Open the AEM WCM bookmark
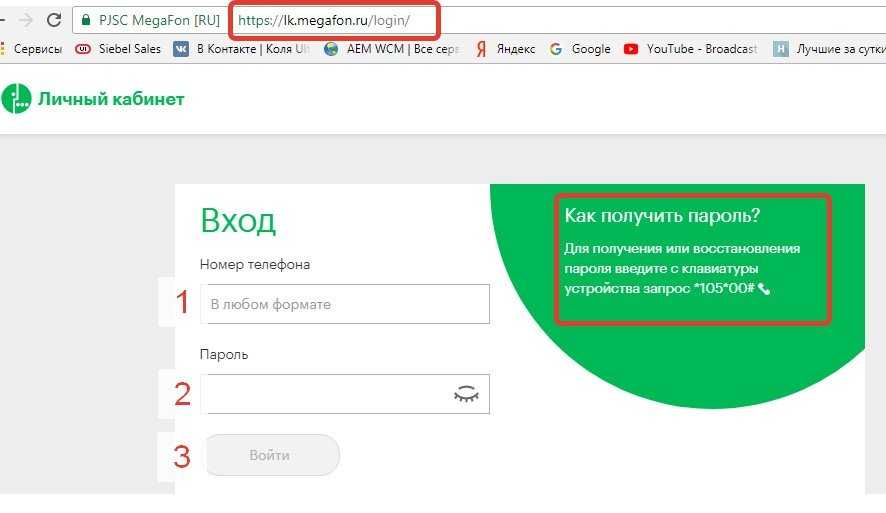Screen dimensions: 886x513 (x=391, y=48)
